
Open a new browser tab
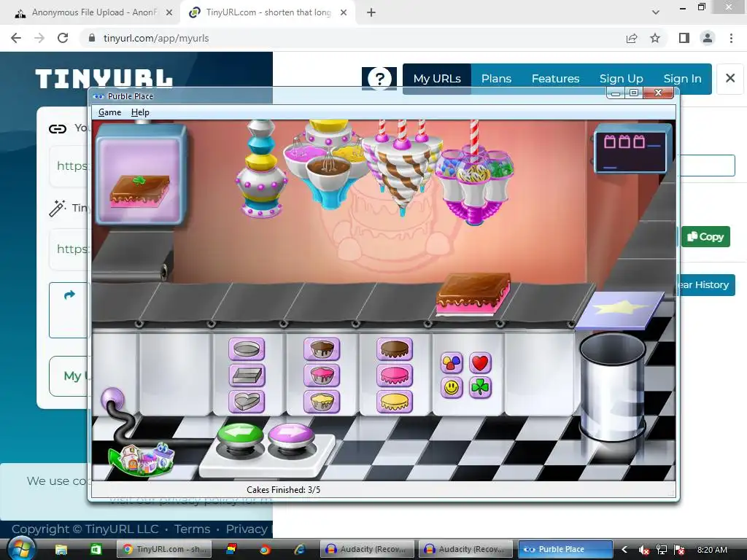(x=371, y=12)
